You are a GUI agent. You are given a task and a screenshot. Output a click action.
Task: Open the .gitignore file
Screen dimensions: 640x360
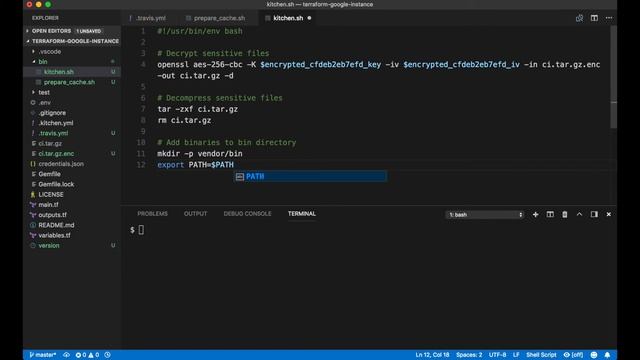pyautogui.click(x=52, y=113)
